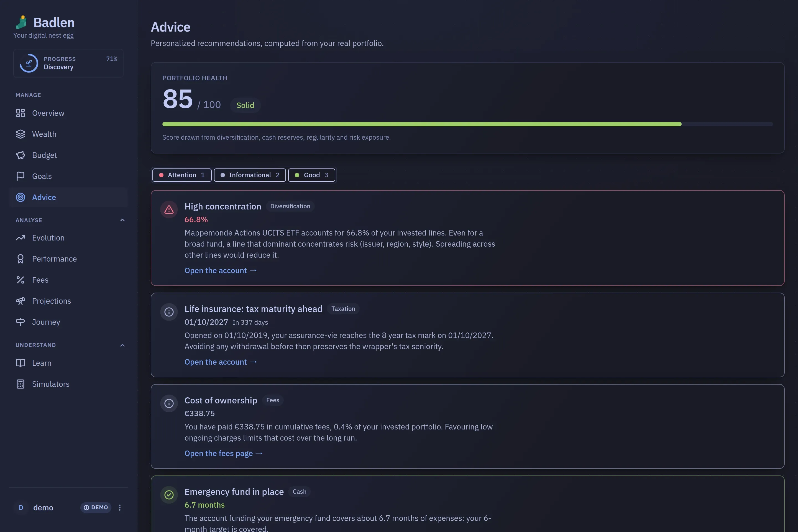Follow the Open the fees page link
Screen dimensions: 798x532
(224, 453)
